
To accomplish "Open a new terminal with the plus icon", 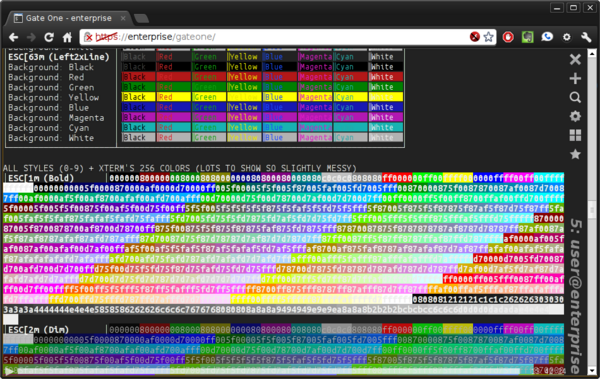I will (x=575, y=78).
